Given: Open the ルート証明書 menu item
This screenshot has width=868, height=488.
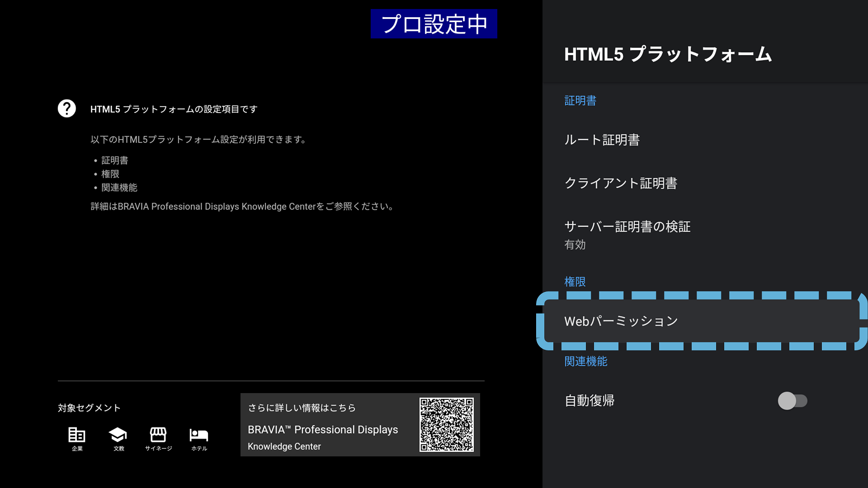Looking at the screenshot, I should click(x=602, y=140).
